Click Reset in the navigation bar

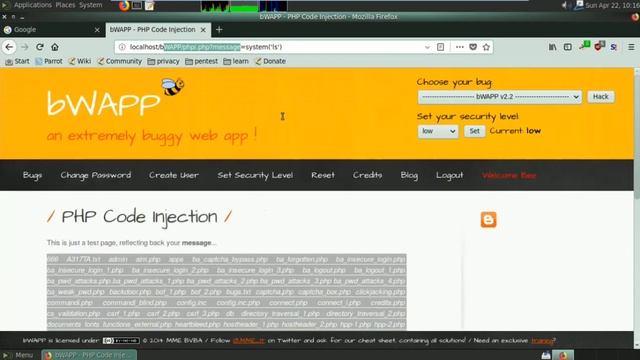point(323,175)
